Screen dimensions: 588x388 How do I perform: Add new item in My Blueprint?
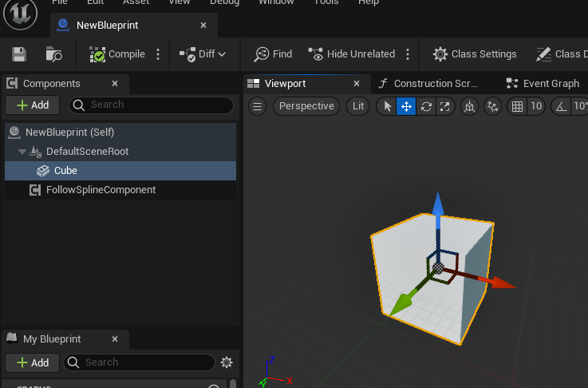tap(33, 363)
